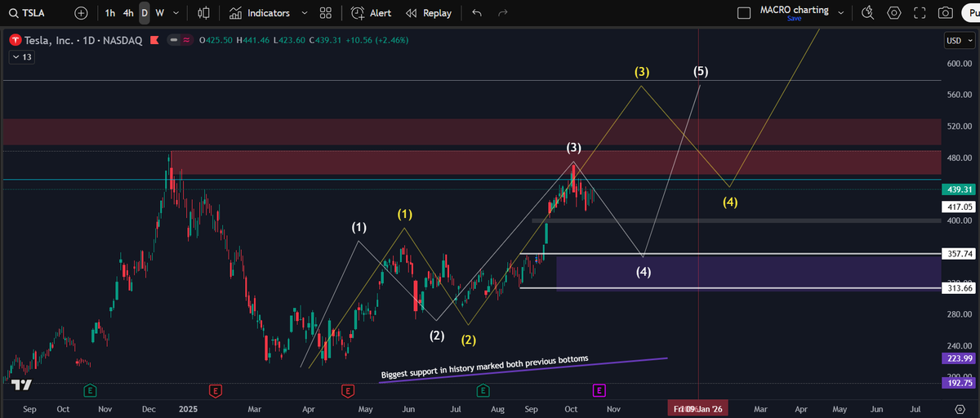Expand the layout management dropdown arrow
This screenshot has height=418, width=980.
[x=841, y=13]
